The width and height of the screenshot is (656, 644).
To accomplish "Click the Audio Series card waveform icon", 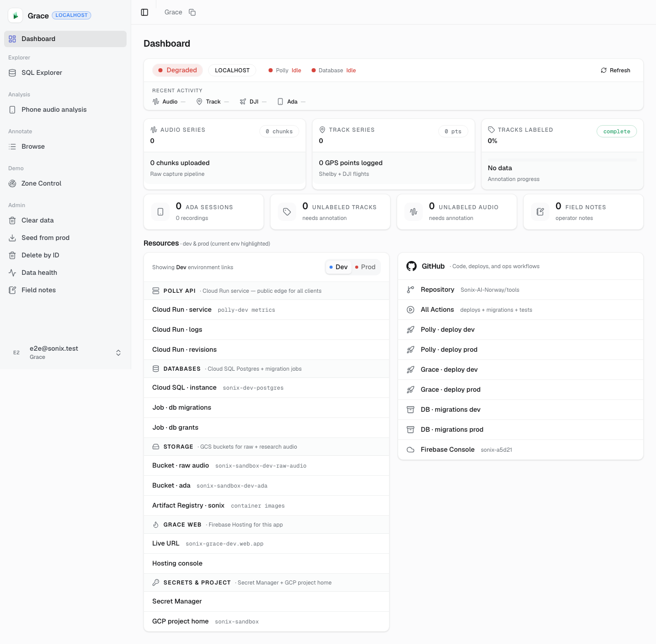I will tap(154, 130).
